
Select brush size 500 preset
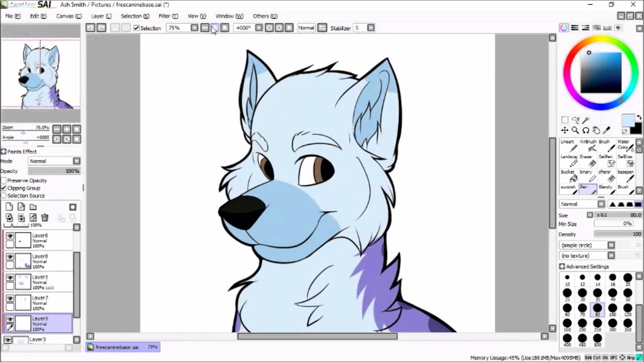[597, 340]
